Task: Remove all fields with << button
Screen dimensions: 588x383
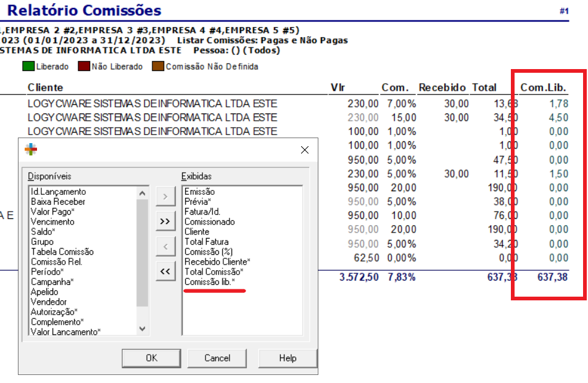Action: pyautogui.click(x=165, y=271)
